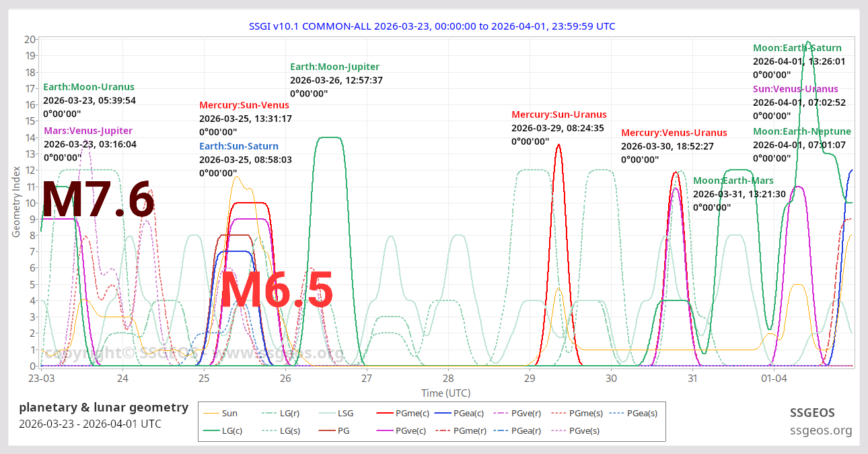
Task: Click the Mercury:Sun-Uranus annotation label
Action: tap(558, 114)
